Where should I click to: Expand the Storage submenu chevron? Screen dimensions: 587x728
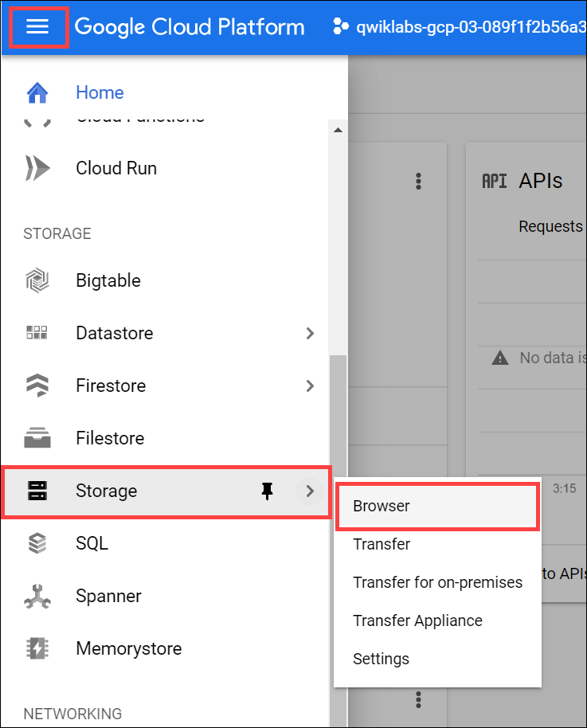[x=310, y=491]
